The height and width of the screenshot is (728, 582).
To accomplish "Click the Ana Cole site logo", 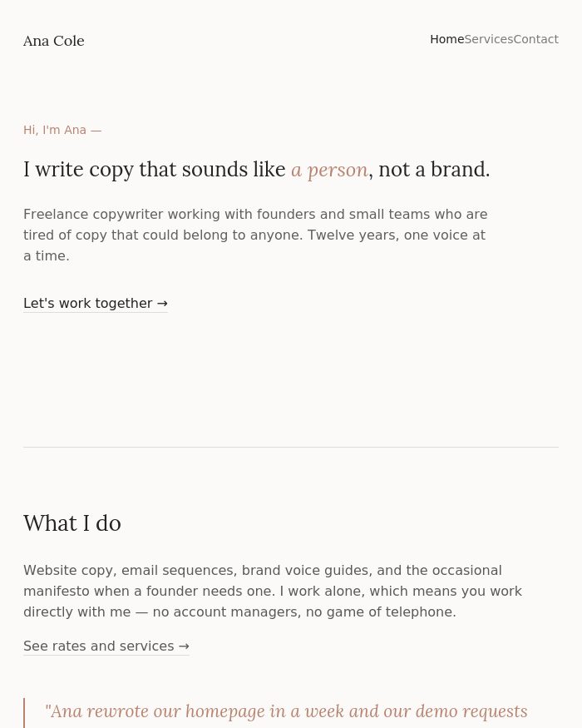I will click(x=54, y=41).
